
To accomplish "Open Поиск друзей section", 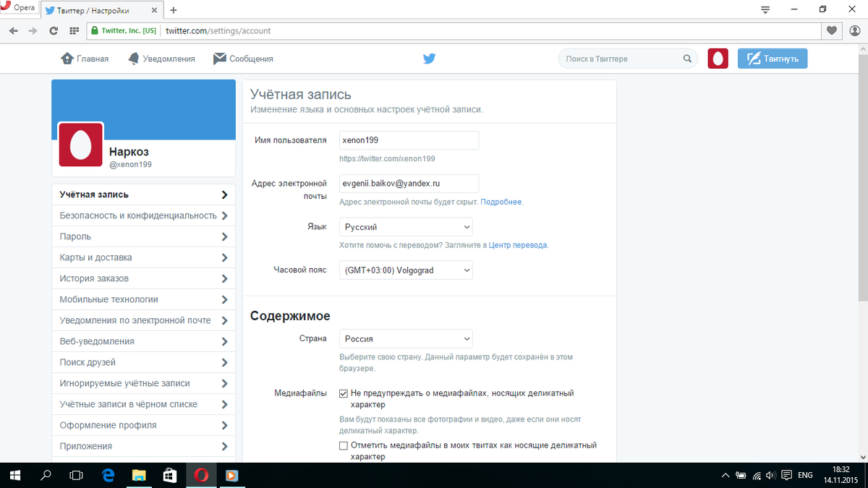I will pyautogui.click(x=143, y=362).
